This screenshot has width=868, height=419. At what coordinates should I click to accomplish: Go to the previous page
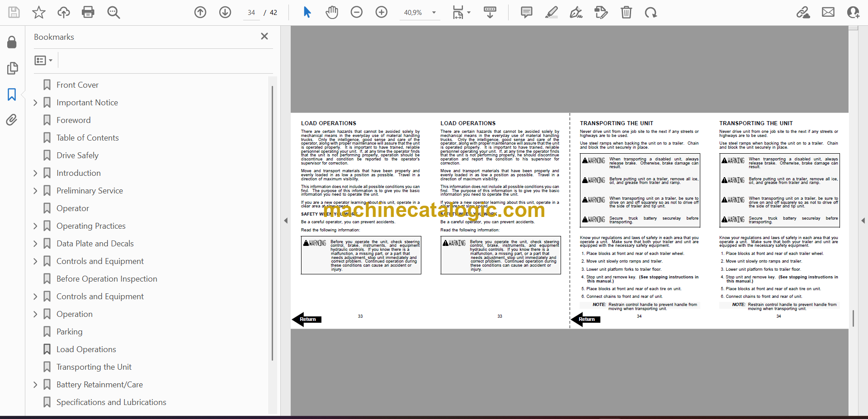(x=200, y=12)
